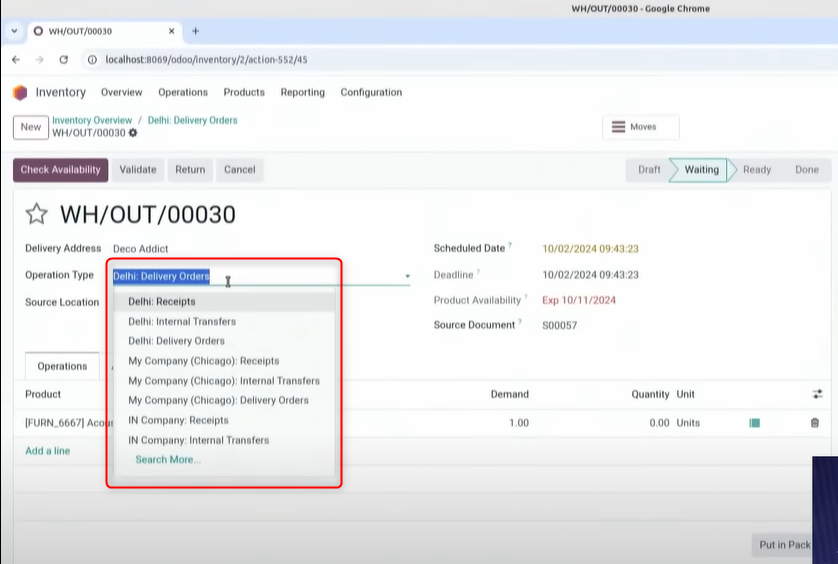View site information icon in address bar

coord(92,59)
